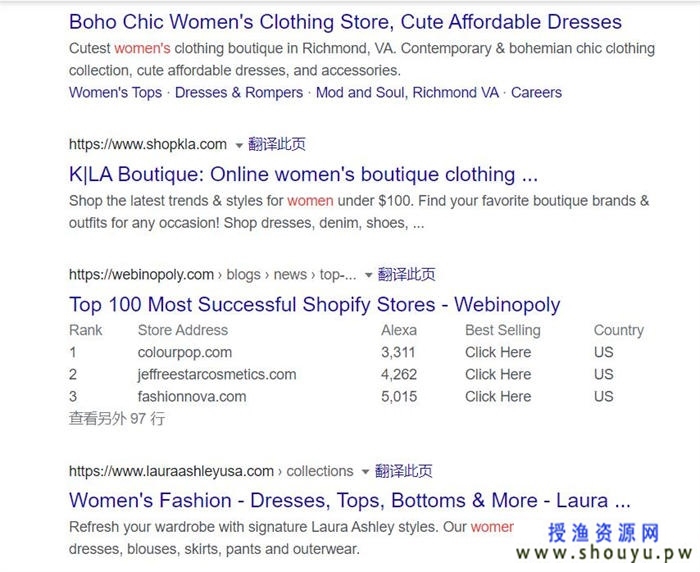Open the Laura Ashley Women's Fashion result
Viewport: 700px width, 572px height.
pyautogui.click(x=350, y=501)
